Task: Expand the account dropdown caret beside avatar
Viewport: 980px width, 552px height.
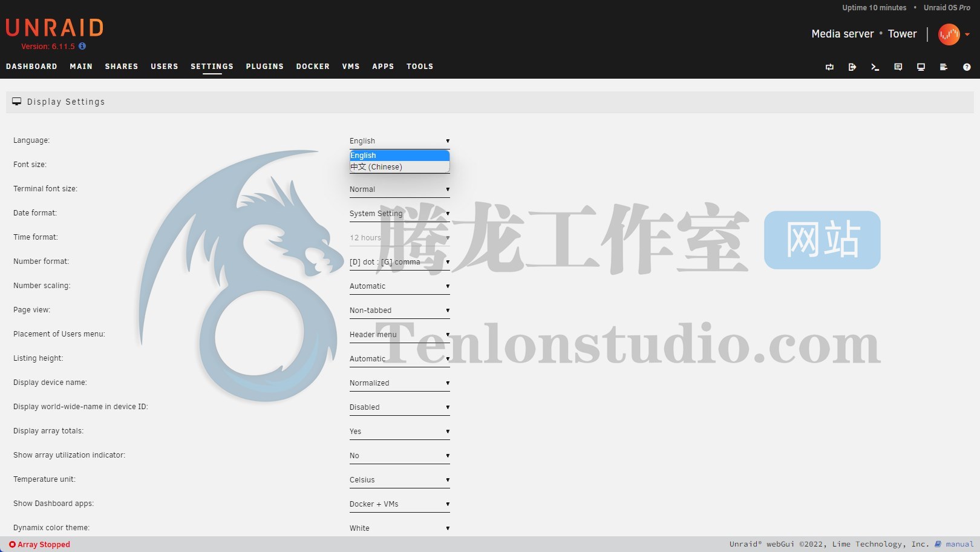Action: pyautogui.click(x=967, y=34)
